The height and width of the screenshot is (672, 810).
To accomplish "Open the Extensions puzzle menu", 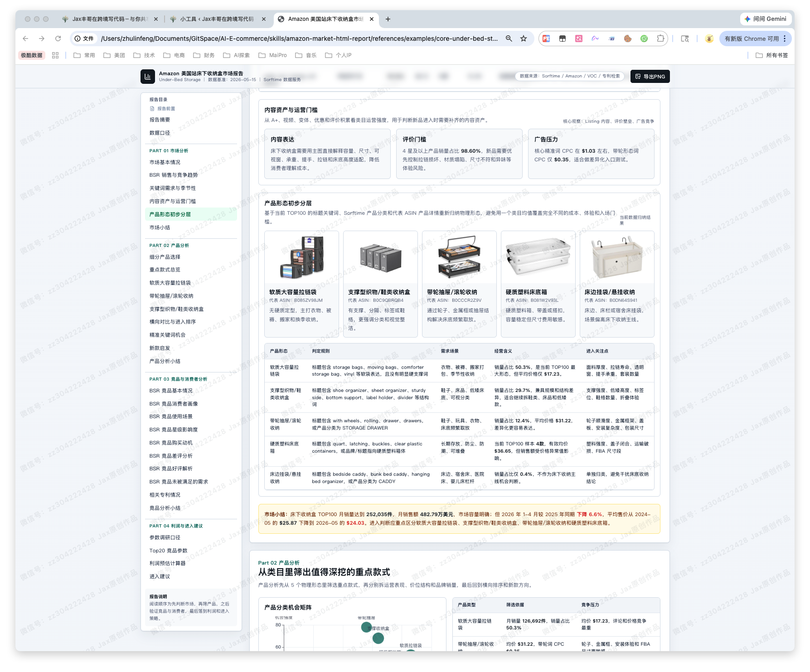I will point(660,39).
